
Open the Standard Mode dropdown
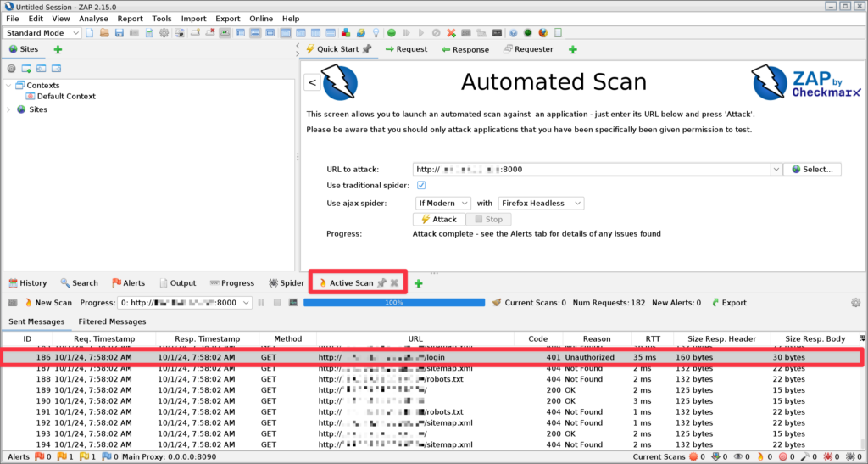coord(42,33)
